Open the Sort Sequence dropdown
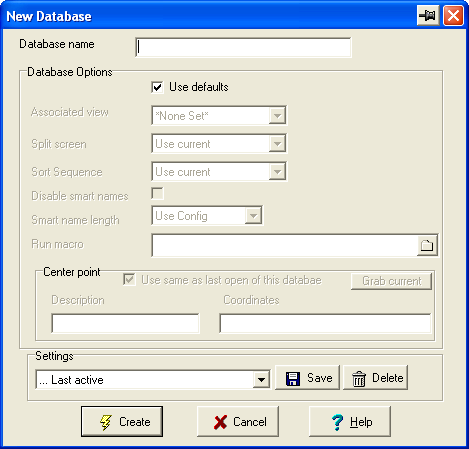 [277, 172]
